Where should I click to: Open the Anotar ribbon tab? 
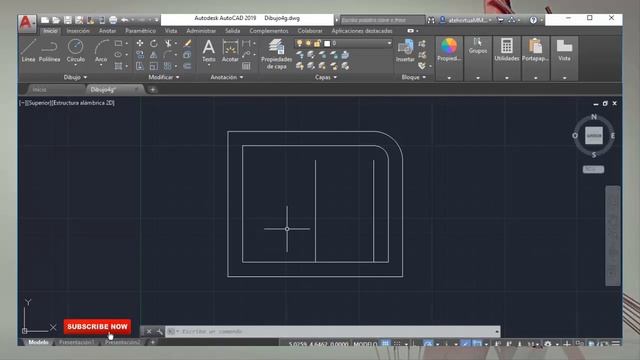[107, 31]
